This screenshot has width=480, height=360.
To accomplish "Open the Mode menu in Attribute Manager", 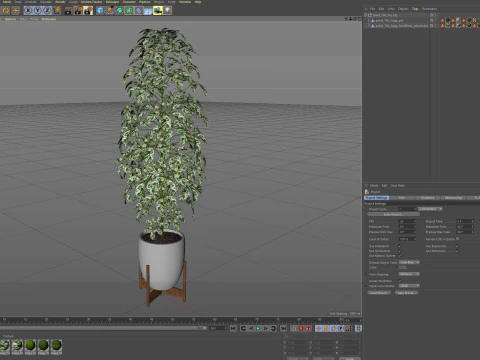I will point(374,186).
